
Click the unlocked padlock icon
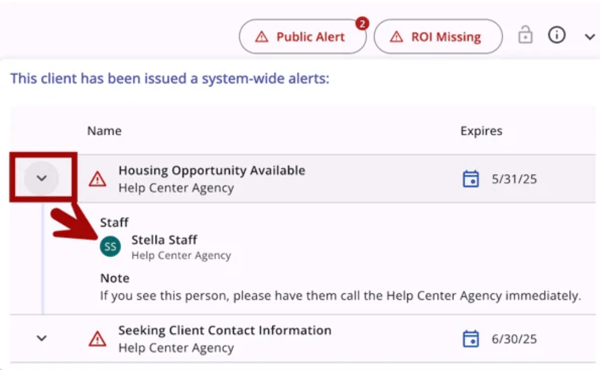tap(525, 35)
